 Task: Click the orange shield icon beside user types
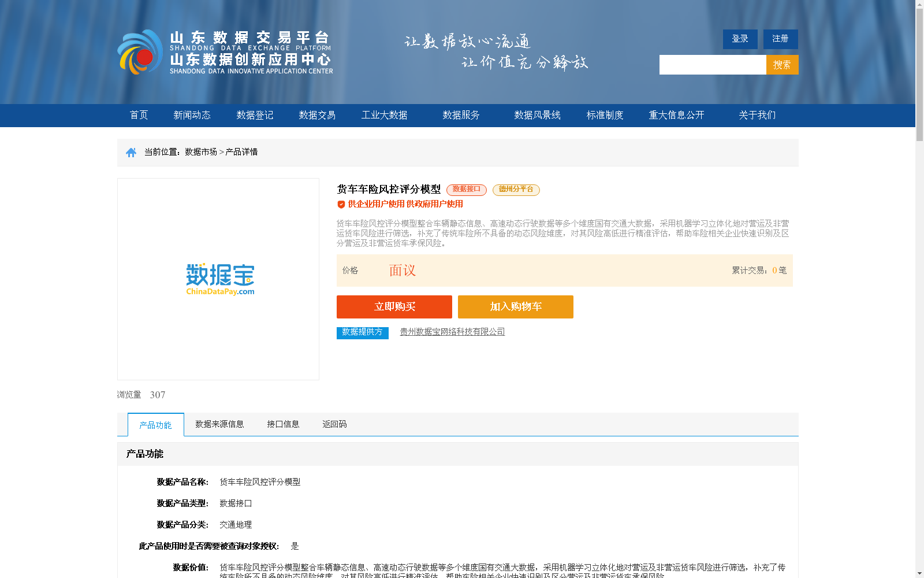pos(341,204)
